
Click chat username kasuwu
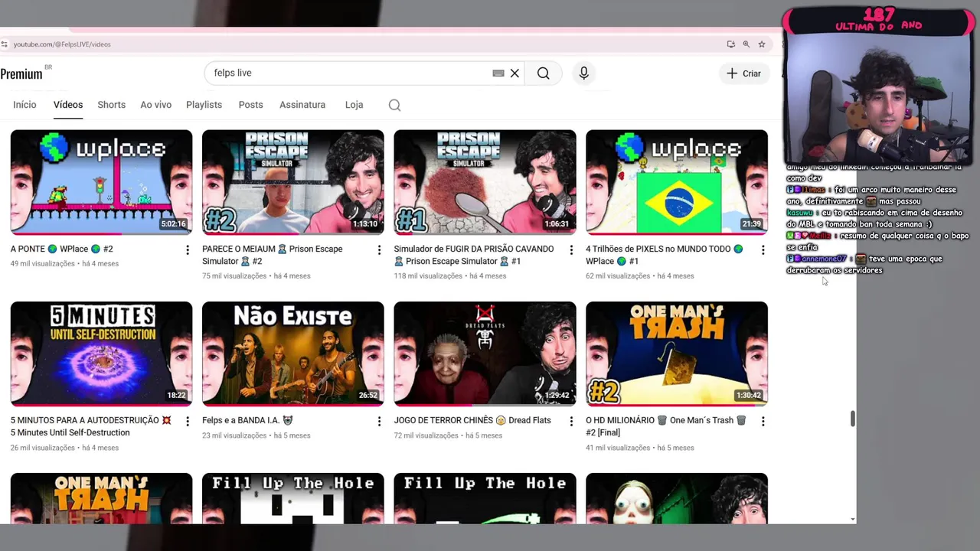click(x=800, y=213)
